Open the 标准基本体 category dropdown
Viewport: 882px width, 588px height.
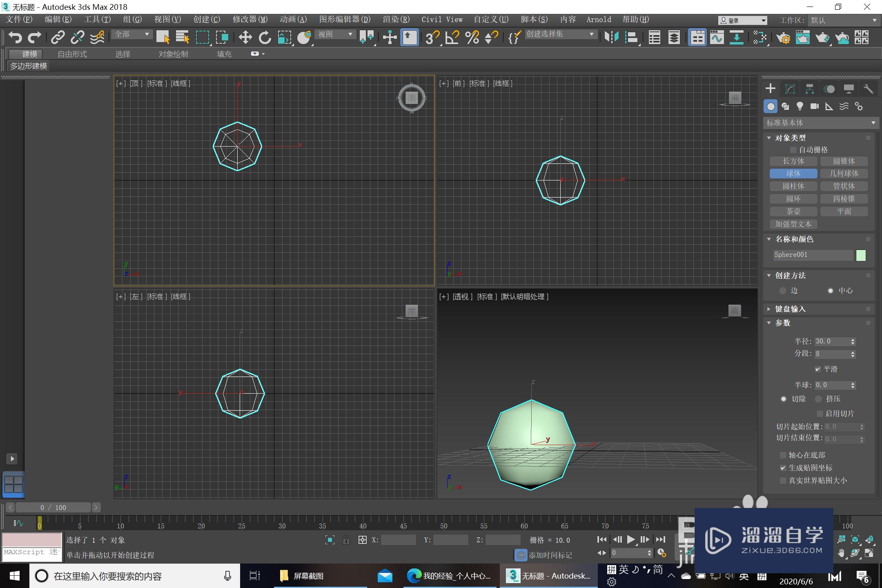[x=820, y=122]
